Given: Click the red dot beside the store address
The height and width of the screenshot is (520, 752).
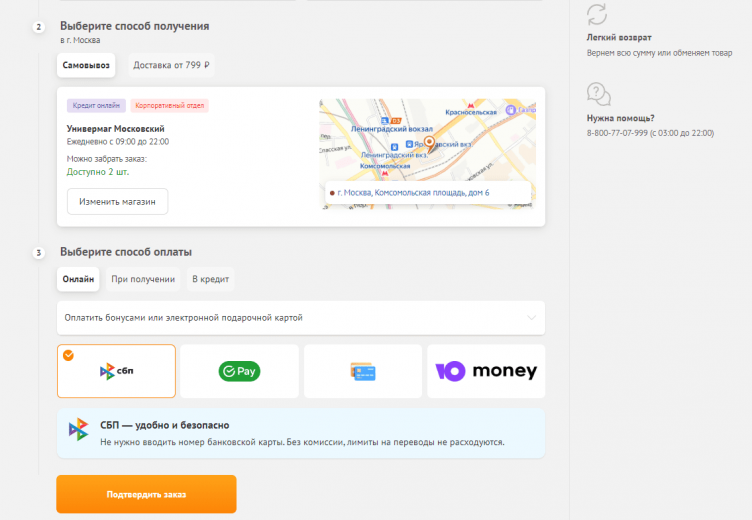Looking at the screenshot, I should [331, 192].
